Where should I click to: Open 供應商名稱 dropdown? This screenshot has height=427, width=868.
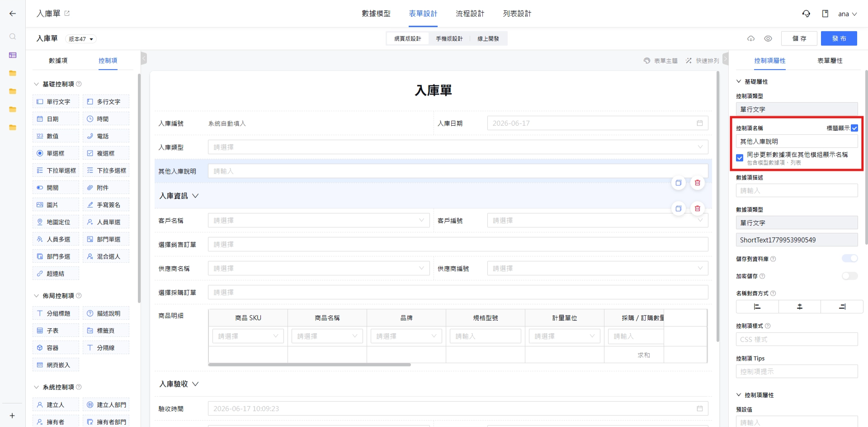tap(319, 268)
